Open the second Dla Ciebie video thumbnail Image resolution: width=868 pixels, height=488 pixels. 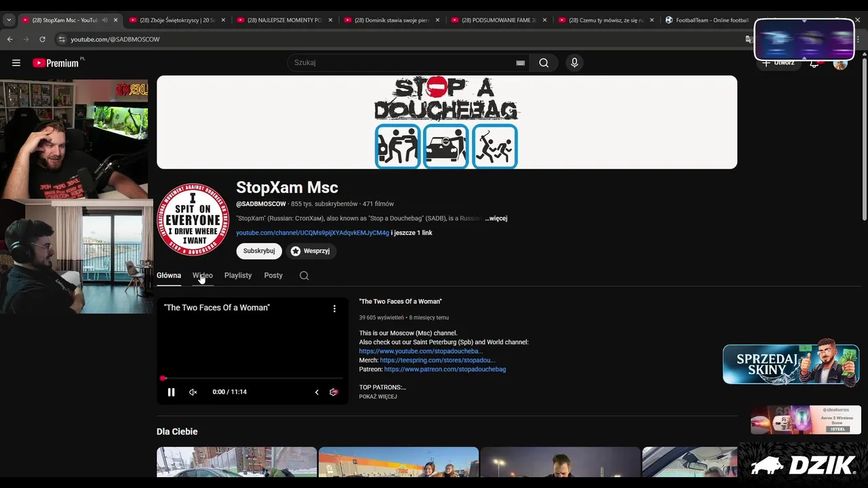coord(399,462)
